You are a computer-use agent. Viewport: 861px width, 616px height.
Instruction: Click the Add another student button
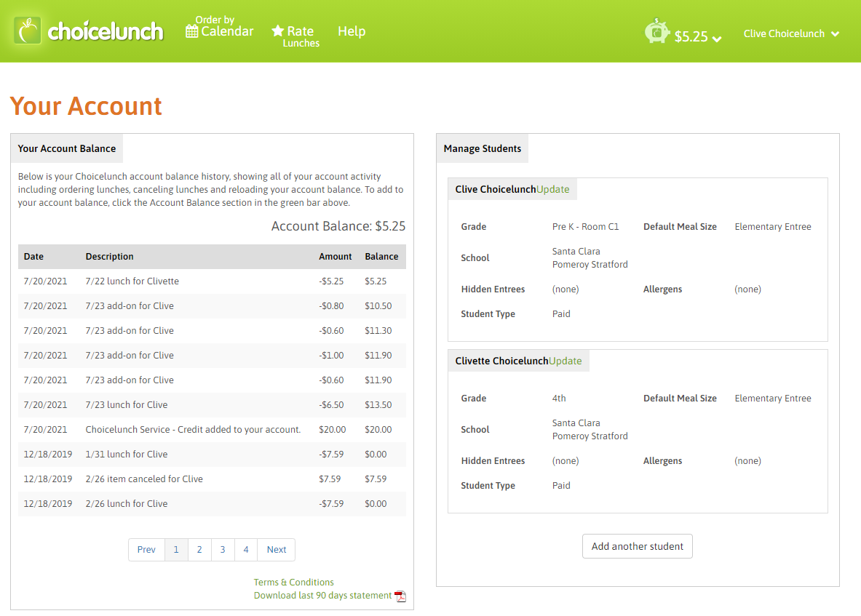[x=637, y=546]
